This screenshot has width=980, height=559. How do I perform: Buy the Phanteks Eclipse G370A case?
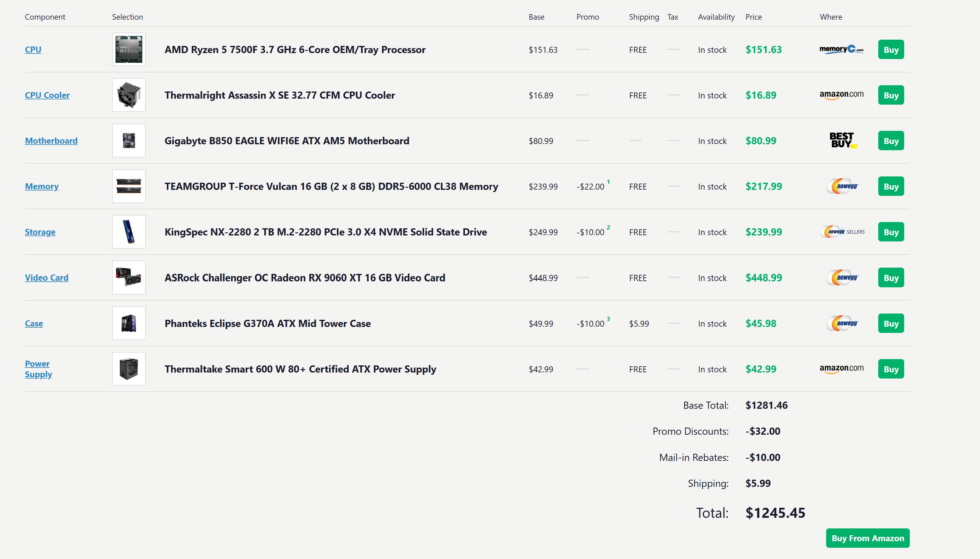click(x=891, y=324)
